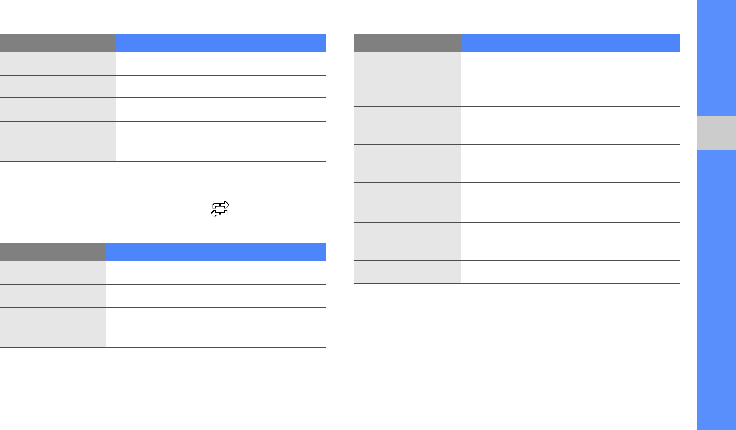Screen dimensions: 736x430
Task: Click white cell of upper-left table's first row
Action: click(x=221, y=63)
